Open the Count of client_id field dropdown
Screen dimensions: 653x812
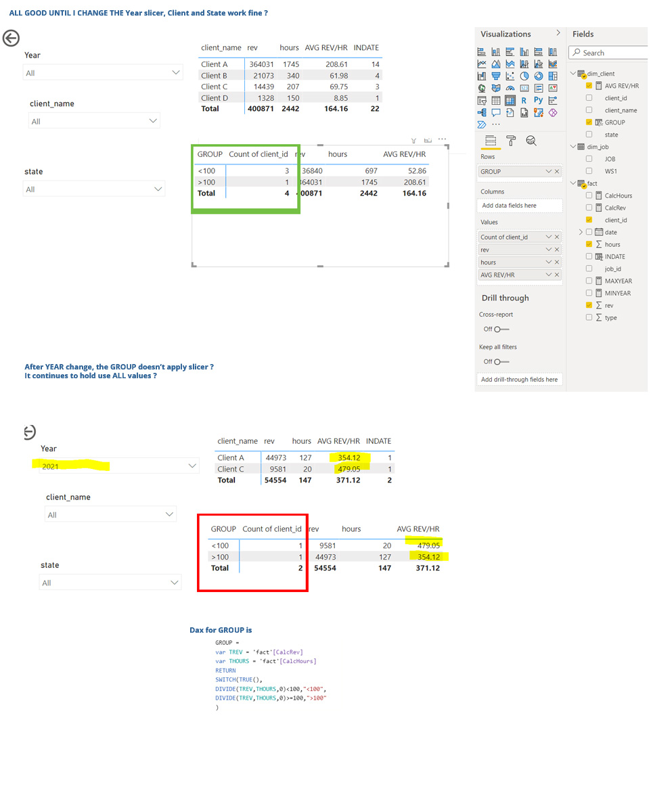549,237
